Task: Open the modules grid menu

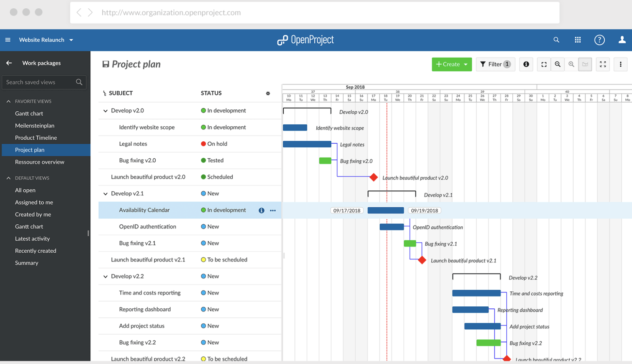Action: [x=577, y=40]
